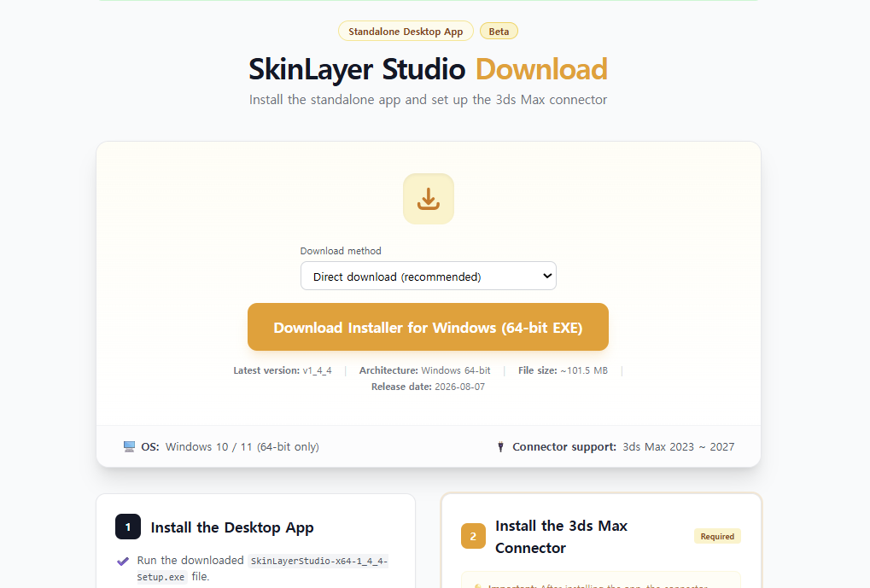Click the Windows 10 / 11 (64-bit only) text
This screenshot has height=588, width=870.
242,447
